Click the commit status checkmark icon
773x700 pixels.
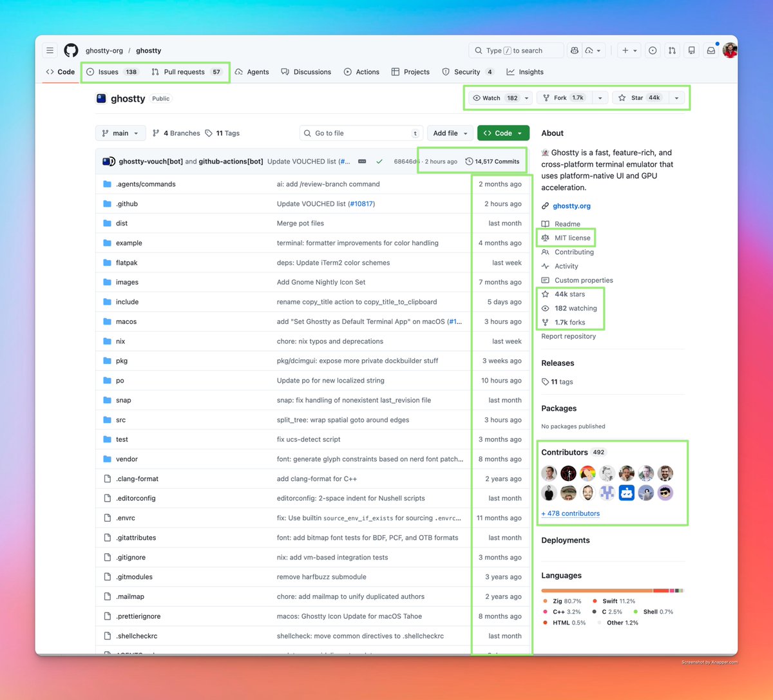click(x=379, y=161)
